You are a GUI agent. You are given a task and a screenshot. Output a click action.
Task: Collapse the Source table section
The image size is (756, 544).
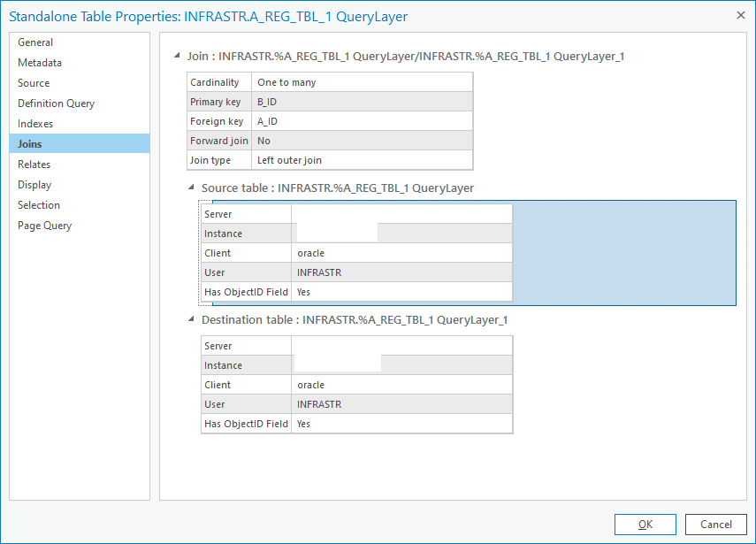pyautogui.click(x=191, y=188)
